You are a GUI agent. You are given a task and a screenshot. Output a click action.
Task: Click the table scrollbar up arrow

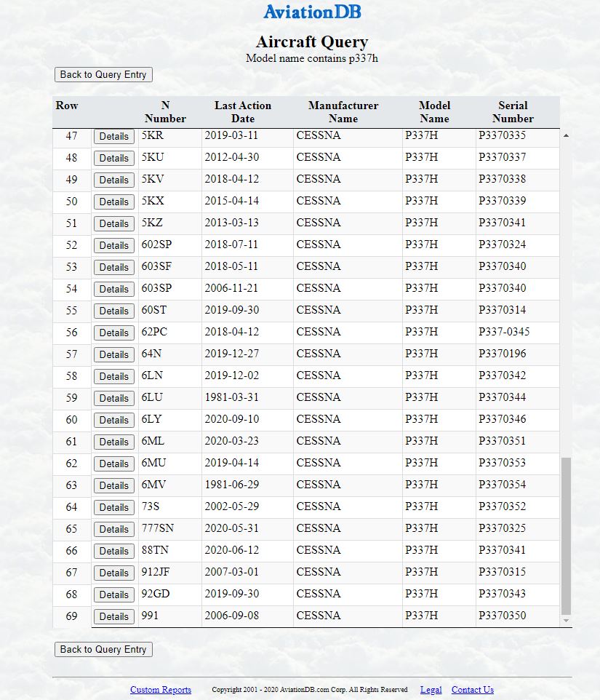566,135
